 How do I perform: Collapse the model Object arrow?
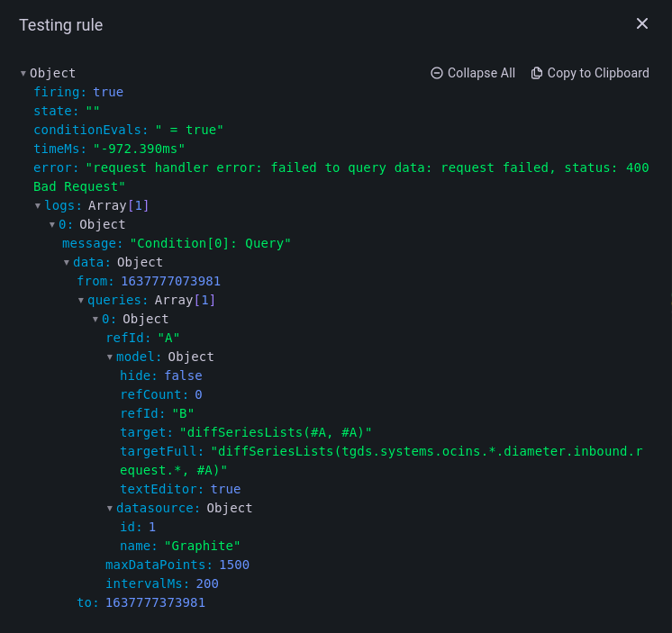tap(110, 357)
